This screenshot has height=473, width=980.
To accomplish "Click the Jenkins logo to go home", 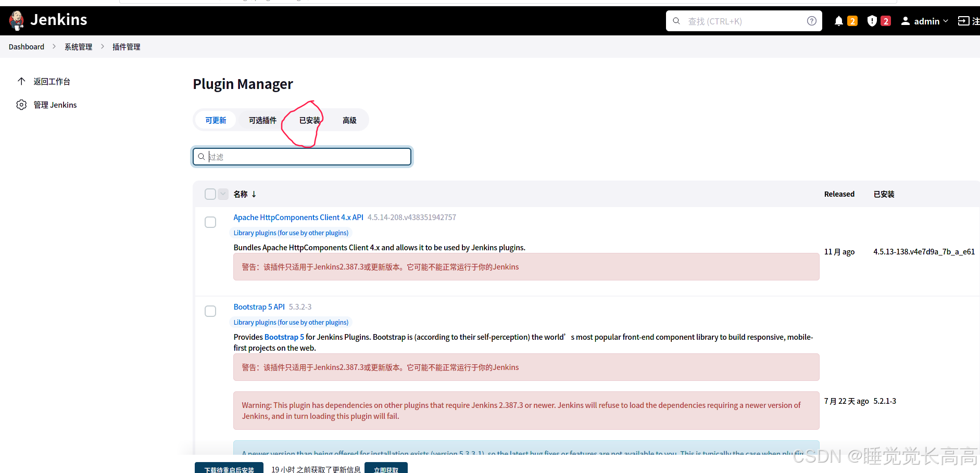I will tap(16, 20).
